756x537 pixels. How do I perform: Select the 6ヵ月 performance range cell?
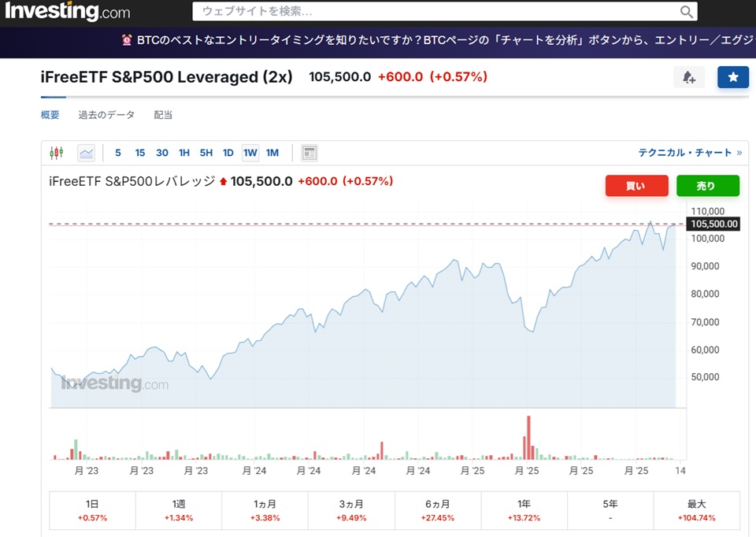[x=437, y=510]
